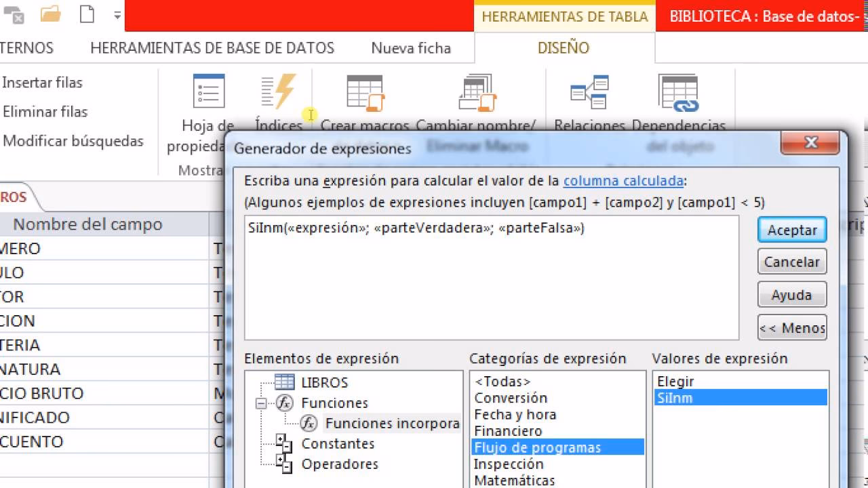Click the Ayuda button
This screenshot has height=488, width=868.
pos(792,295)
